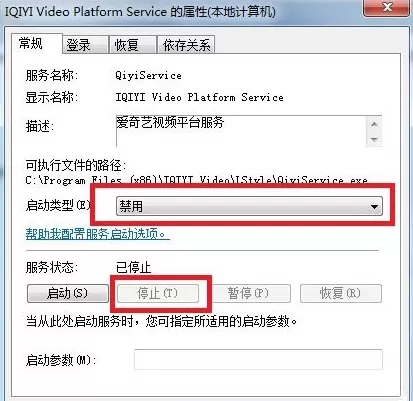Click the description box scroll down arrow
The width and height of the screenshot is (413, 401).
click(374, 139)
